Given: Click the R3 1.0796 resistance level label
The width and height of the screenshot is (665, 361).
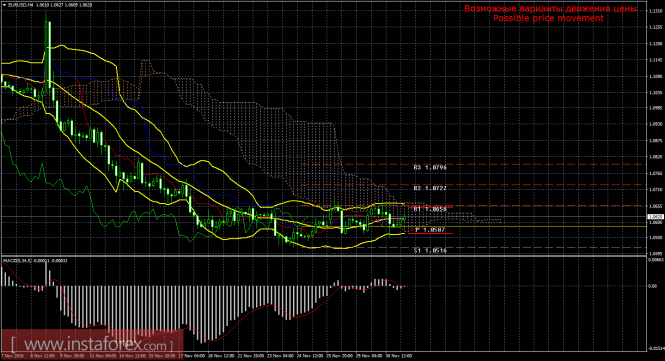Looking at the screenshot, I should [x=430, y=168].
